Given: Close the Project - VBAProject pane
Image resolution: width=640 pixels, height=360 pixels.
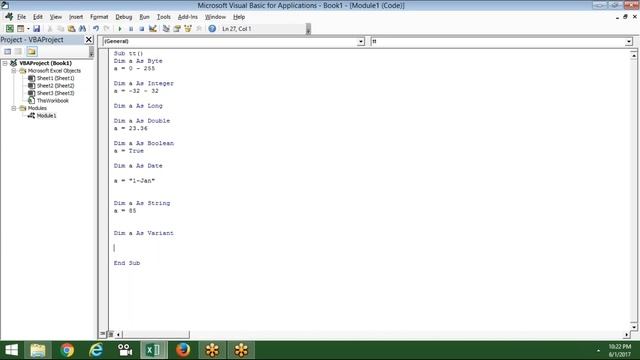Looking at the screenshot, I should pos(89,40).
